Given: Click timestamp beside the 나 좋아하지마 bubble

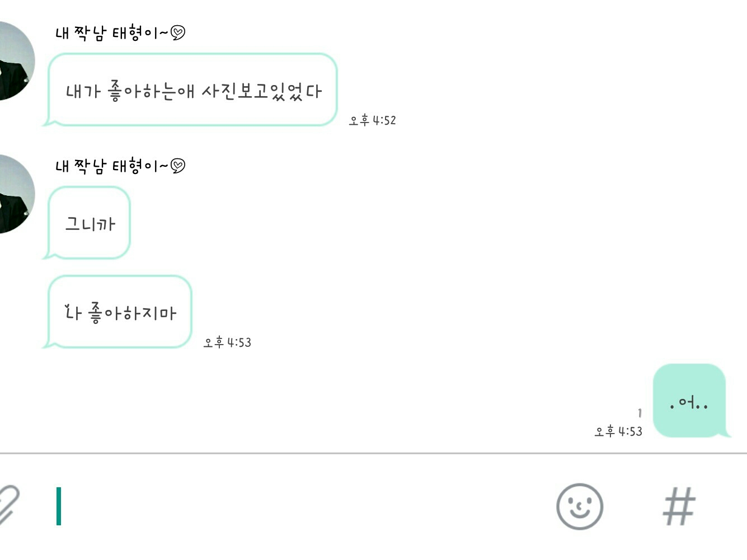Looking at the screenshot, I should [x=227, y=342].
